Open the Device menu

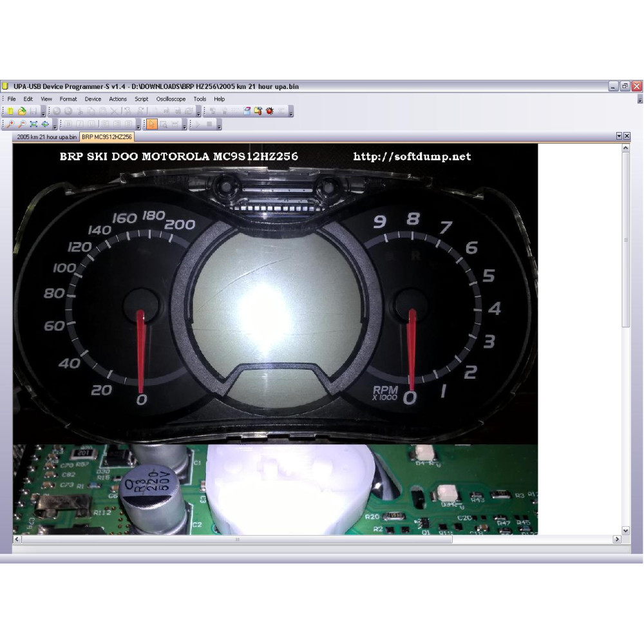pos(93,99)
